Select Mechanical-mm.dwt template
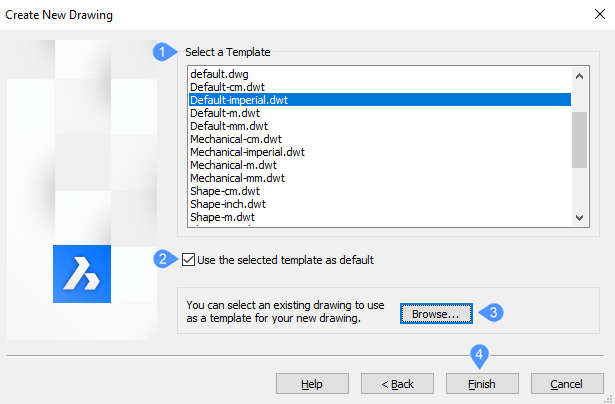This screenshot has height=404, width=615. click(x=237, y=178)
